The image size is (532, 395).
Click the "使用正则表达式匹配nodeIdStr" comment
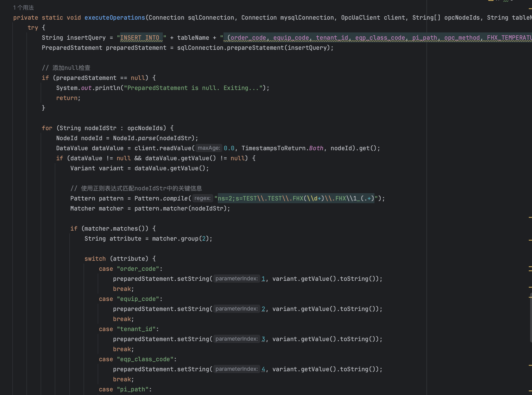coord(136,188)
